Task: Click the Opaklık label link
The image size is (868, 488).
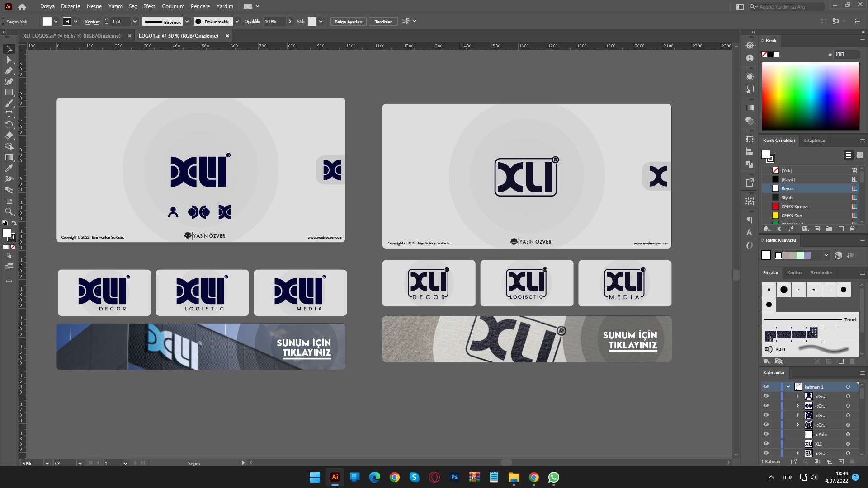Action: click(x=252, y=22)
